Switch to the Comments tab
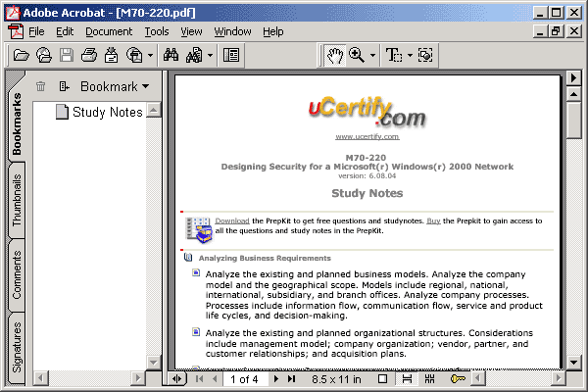Screen dimensions: 588x392 17,275
